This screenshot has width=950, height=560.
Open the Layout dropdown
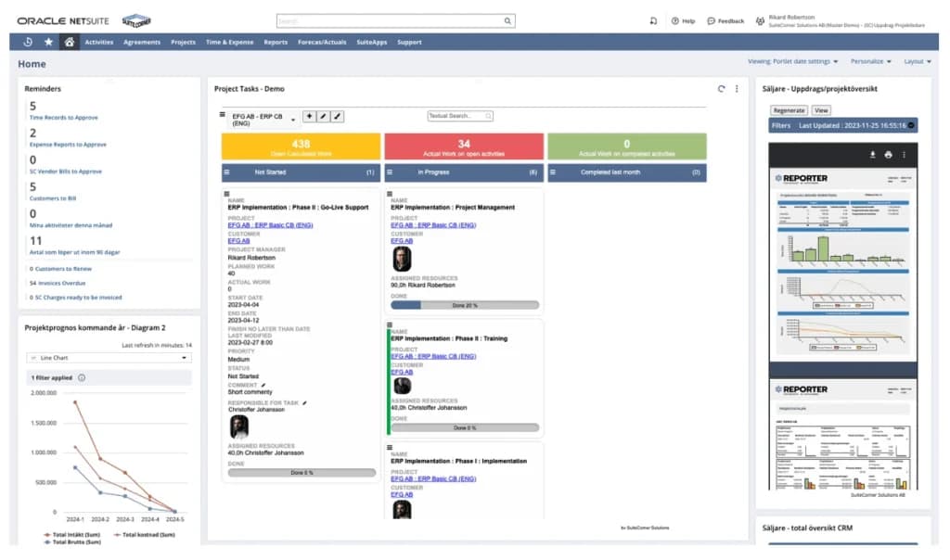pyautogui.click(x=918, y=62)
